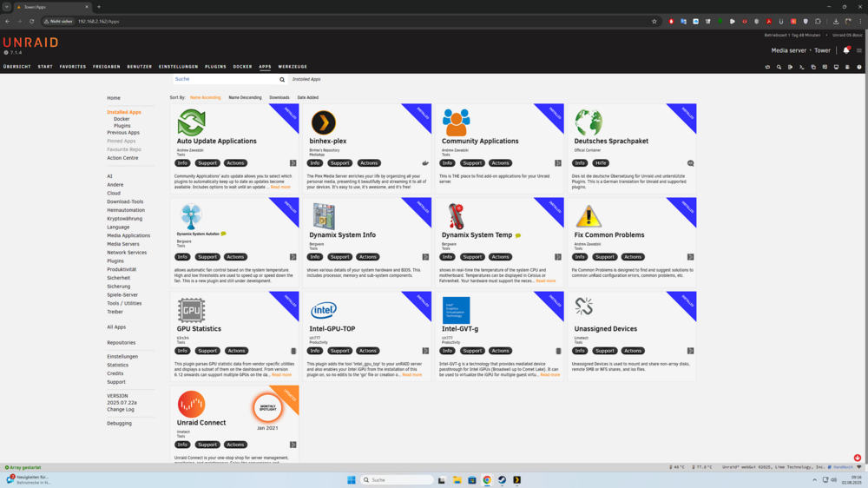Click the GPU Statistics chip icon
The height and width of the screenshot is (488, 868).
tap(191, 310)
